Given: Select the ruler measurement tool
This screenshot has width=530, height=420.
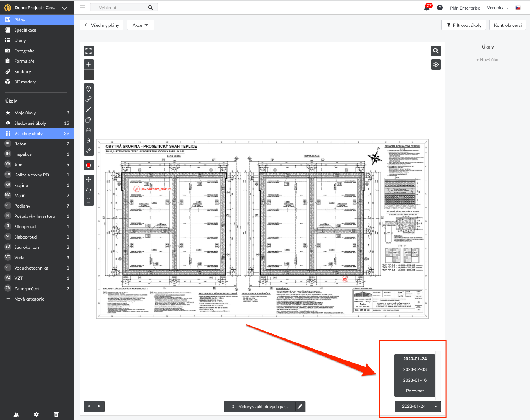Looking at the screenshot, I should click(x=89, y=151).
